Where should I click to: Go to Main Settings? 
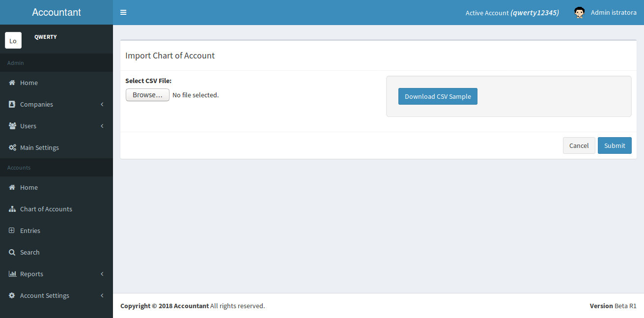(56, 147)
